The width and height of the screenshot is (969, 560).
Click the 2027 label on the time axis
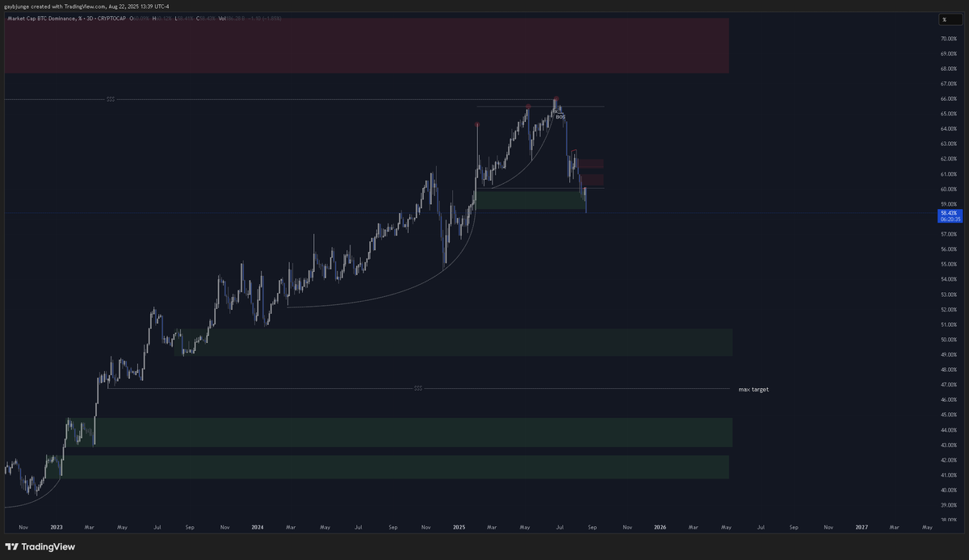click(x=861, y=527)
